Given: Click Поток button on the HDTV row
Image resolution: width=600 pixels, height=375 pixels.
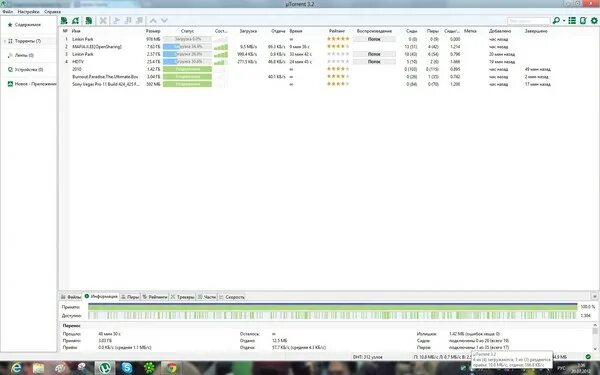Looking at the screenshot, I should (x=374, y=62).
